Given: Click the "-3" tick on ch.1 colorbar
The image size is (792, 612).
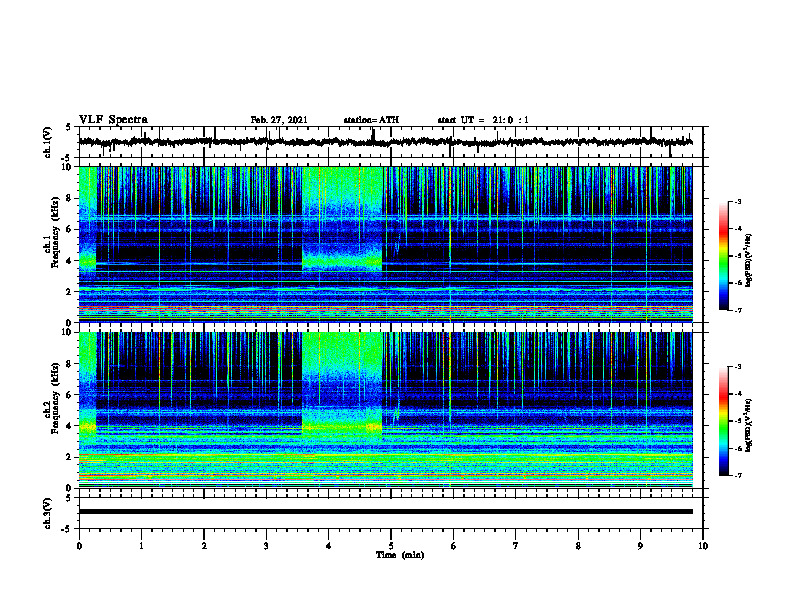Looking at the screenshot, I should coord(738,201).
